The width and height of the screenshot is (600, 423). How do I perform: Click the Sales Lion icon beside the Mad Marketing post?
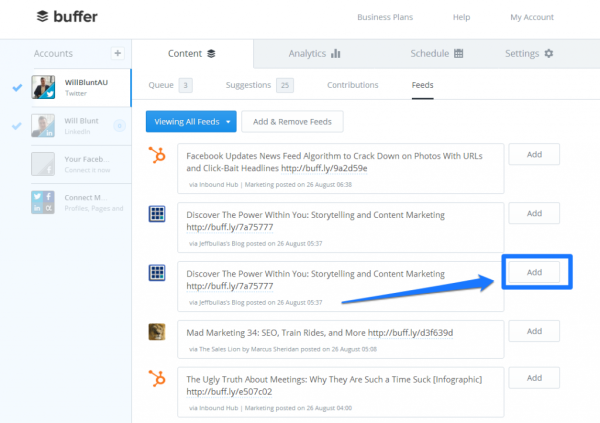click(x=157, y=332)
